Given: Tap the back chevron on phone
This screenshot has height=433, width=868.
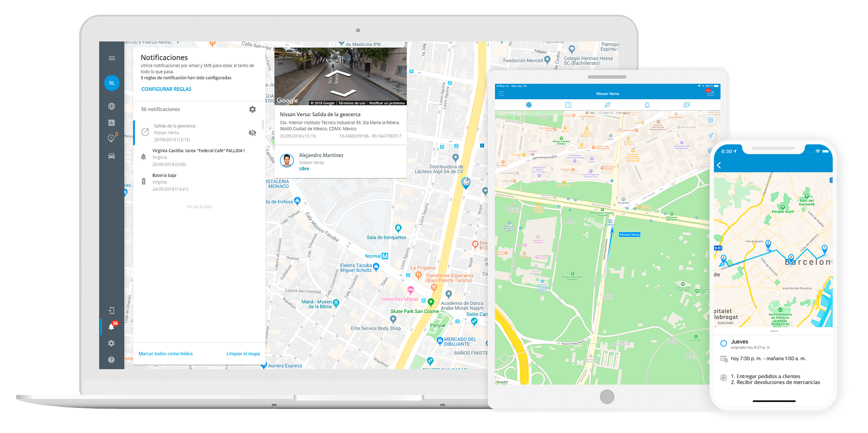Looking at the screenshot, I should 719,165.
